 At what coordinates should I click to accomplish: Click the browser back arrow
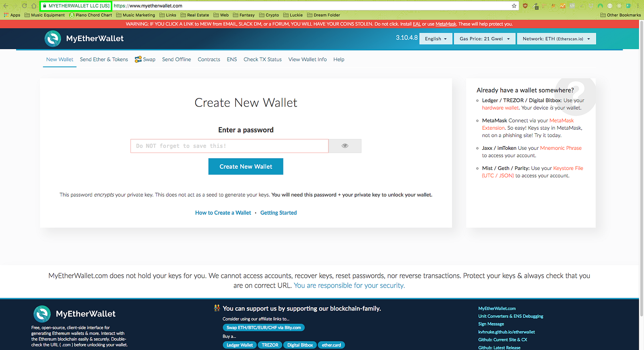tap(6, 6)
